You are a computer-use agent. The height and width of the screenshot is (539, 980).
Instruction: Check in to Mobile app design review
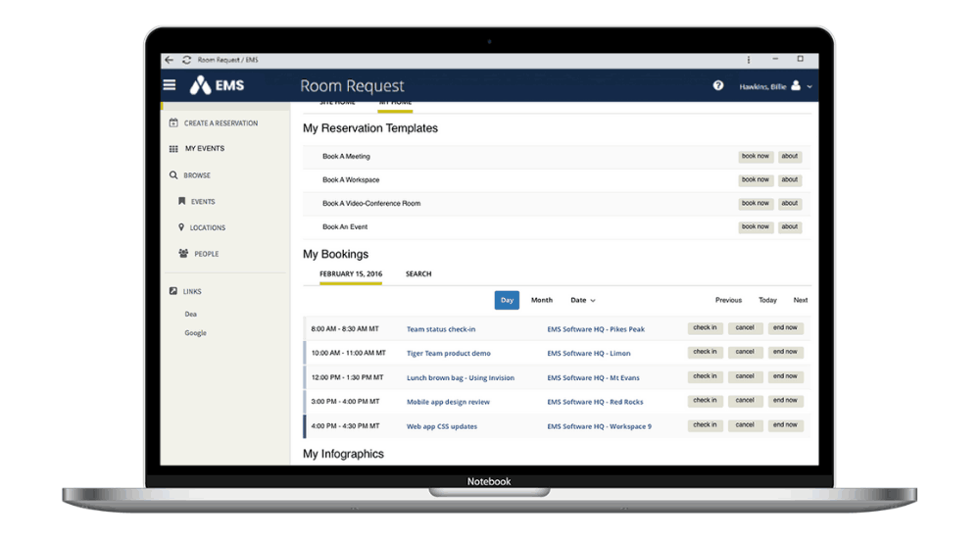point(705,401)
